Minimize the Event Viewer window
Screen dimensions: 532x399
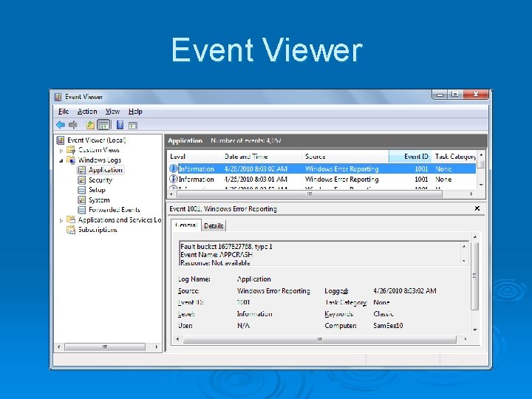440,95
